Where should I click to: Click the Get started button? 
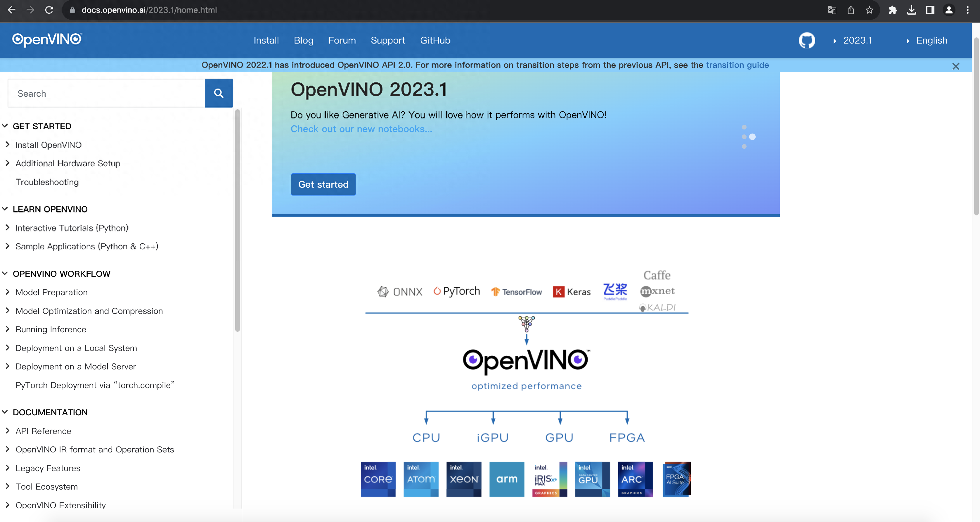point(323,184)
